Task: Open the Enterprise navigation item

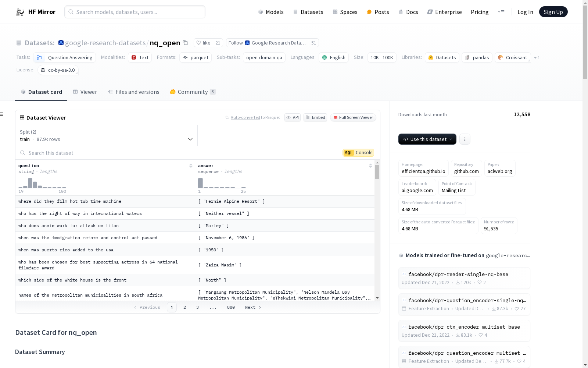Action: 444,12
